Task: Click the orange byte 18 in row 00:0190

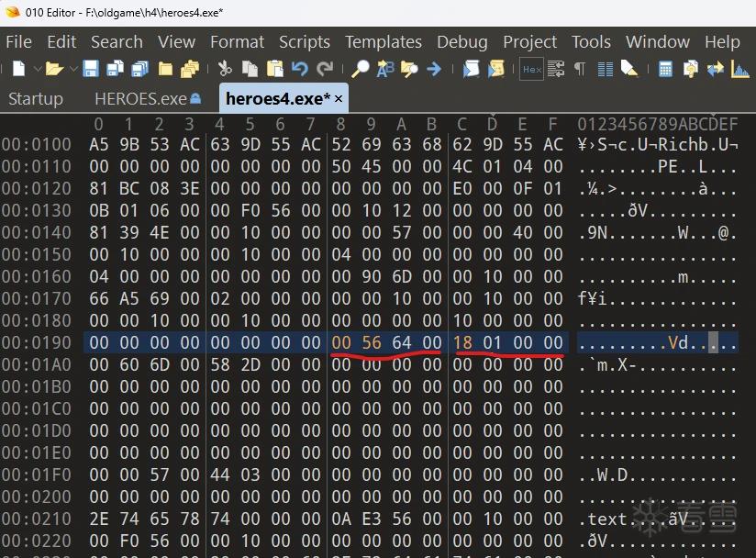Action: click(462, 342)
